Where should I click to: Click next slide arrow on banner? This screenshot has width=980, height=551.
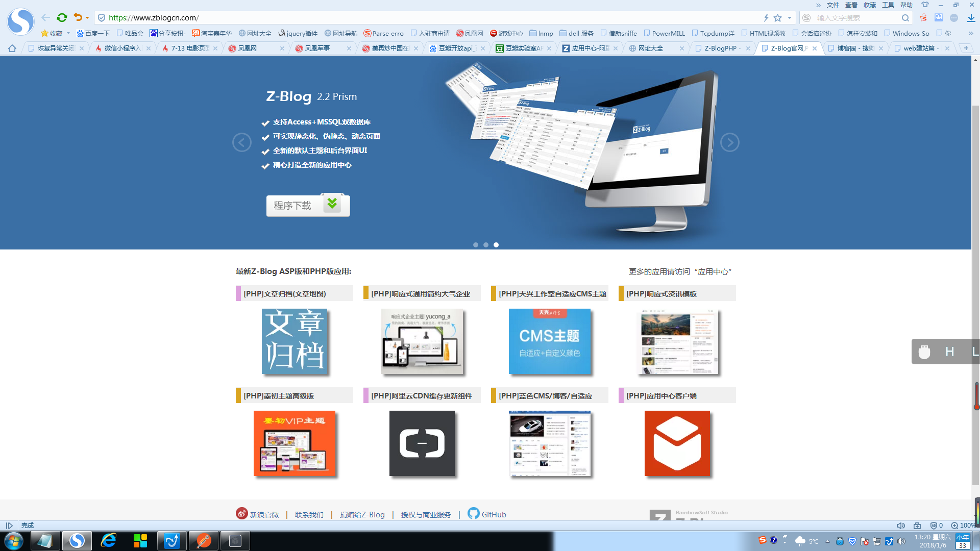[x=729, y=142]
